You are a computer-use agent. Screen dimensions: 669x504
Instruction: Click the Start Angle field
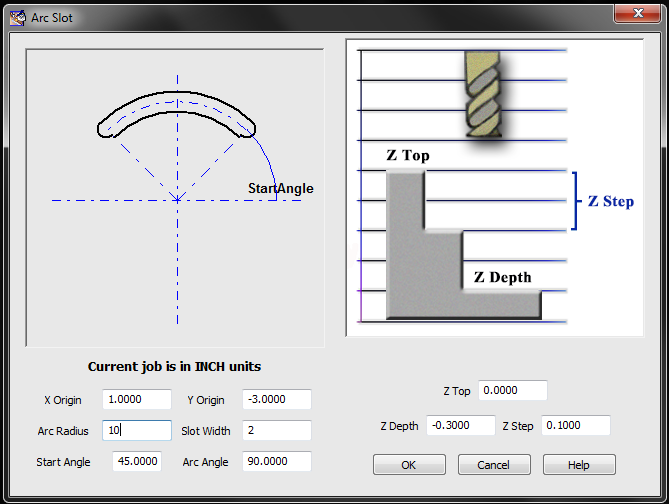click(137, 461)
